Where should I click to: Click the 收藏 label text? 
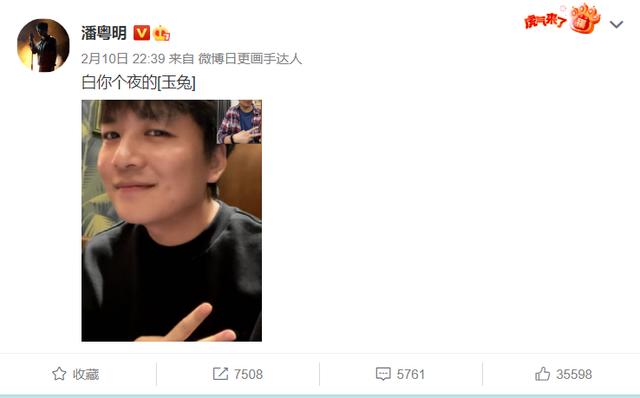click(x=86, y=374)
